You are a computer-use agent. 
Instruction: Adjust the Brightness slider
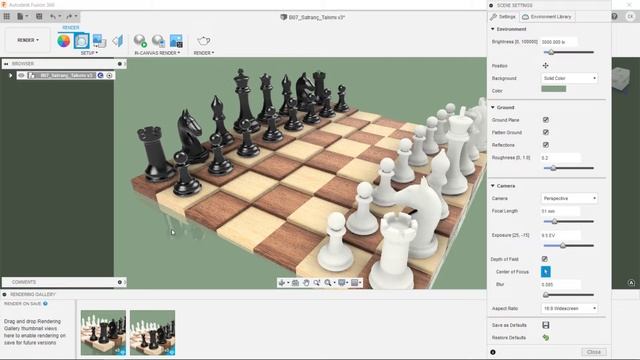tap(551, 52)
